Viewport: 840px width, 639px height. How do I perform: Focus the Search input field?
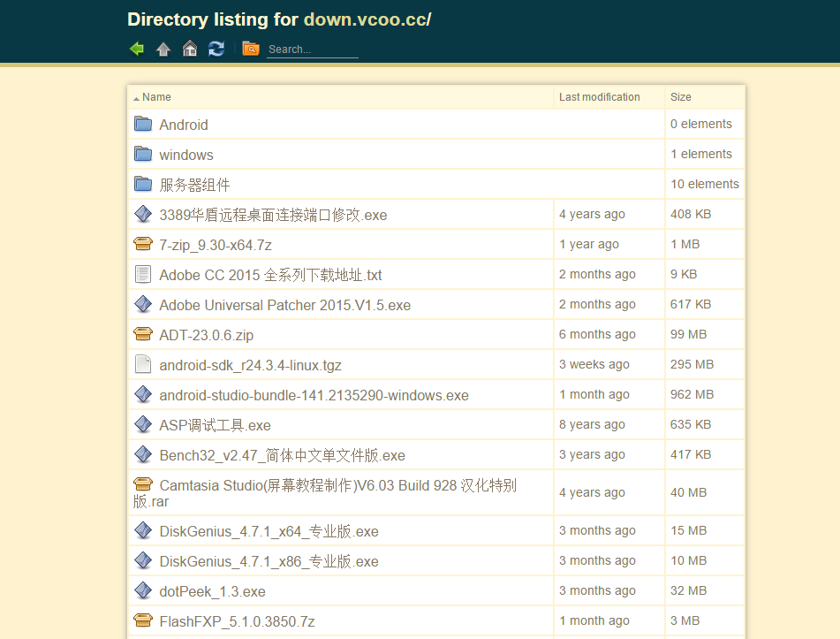[x=312, y=49]
